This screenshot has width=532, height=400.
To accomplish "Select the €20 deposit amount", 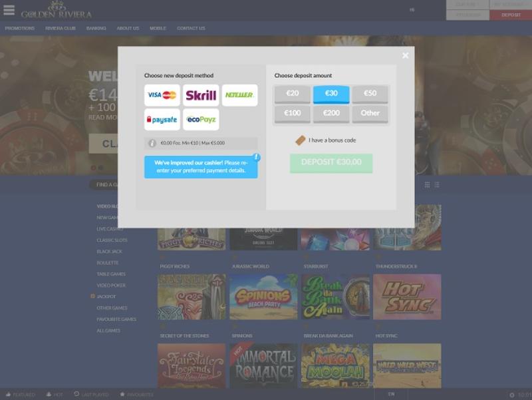I will click(293, 94).
